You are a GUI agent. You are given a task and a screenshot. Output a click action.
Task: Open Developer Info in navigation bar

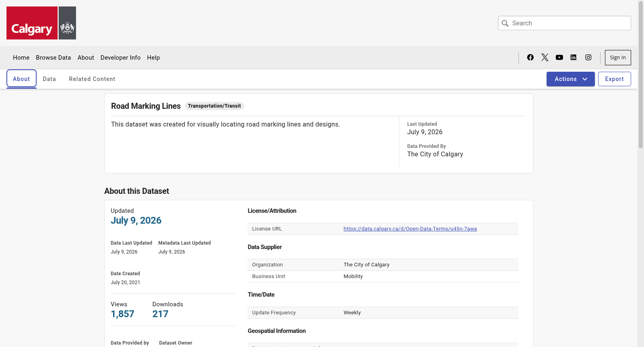tap(120, 58)
